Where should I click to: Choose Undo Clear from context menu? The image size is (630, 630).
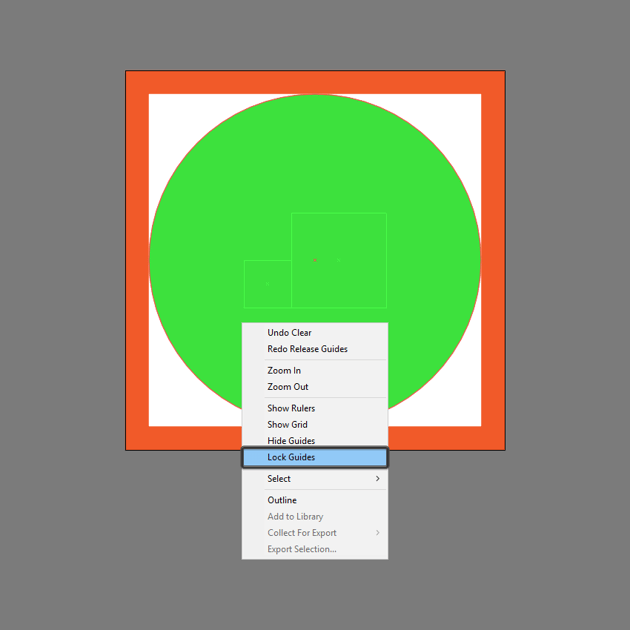[315, 333]
